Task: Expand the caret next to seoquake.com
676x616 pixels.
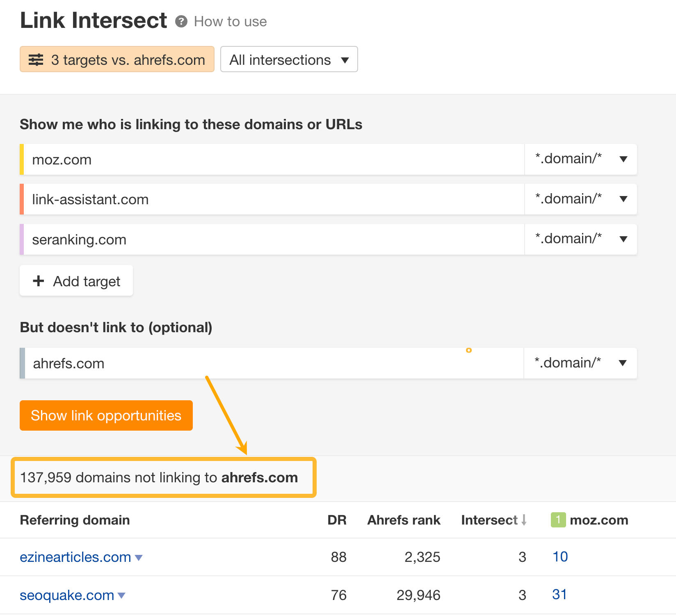Action: tap(121, 595)
